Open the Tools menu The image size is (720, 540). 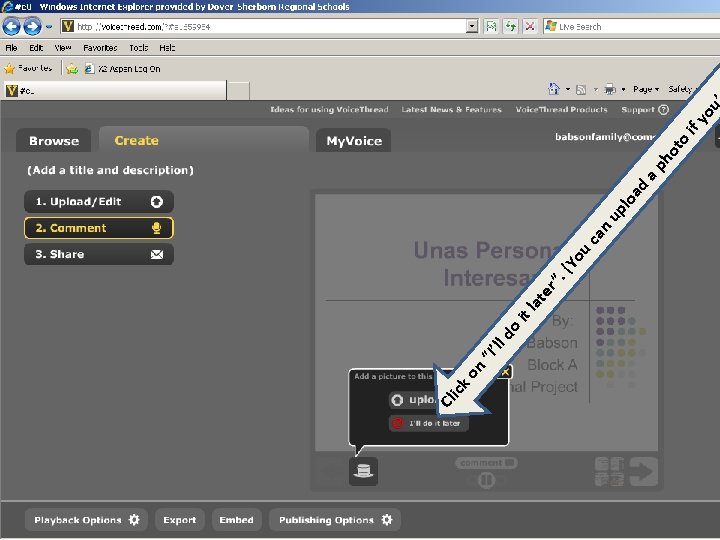click(x=138, y=48)
